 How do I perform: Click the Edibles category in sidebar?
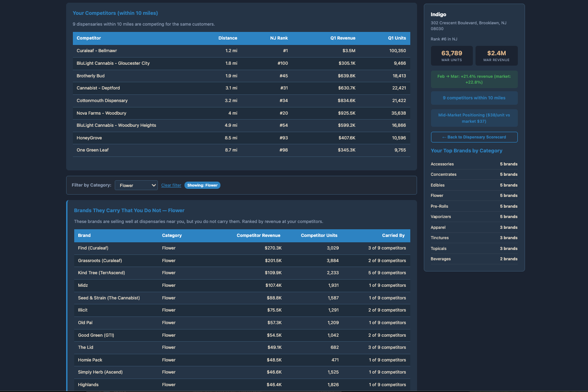click(x=474, y=185)
